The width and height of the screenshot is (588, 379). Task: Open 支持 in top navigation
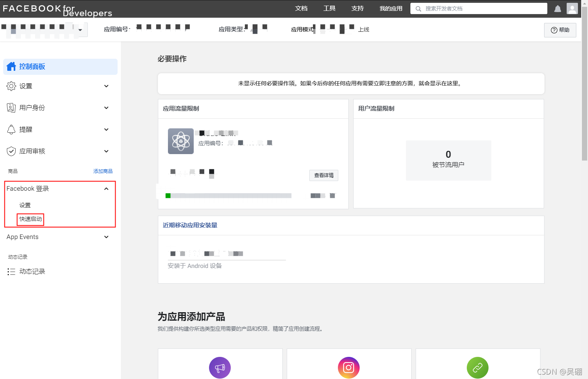tap(358, 8)
